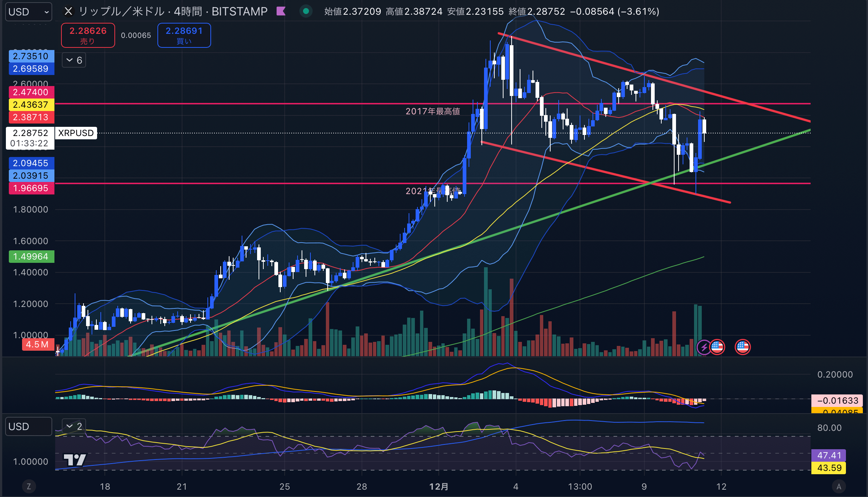Screen dimensions: 868x497
Task: Click the red 2.38713 price label
Action: pyautogui.click(x=31, y=117)
